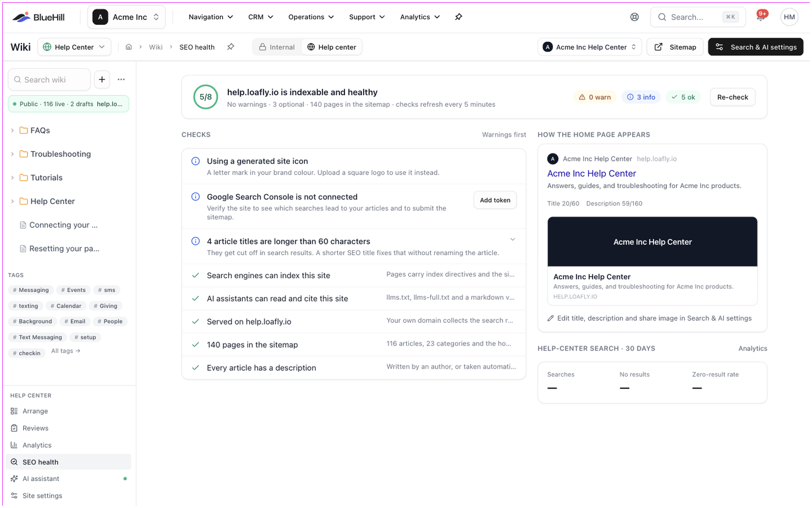Viewport: 812px width, 508px height.
Task: Open the Acme Inc workspace switcher
Action: coord(126,17)
